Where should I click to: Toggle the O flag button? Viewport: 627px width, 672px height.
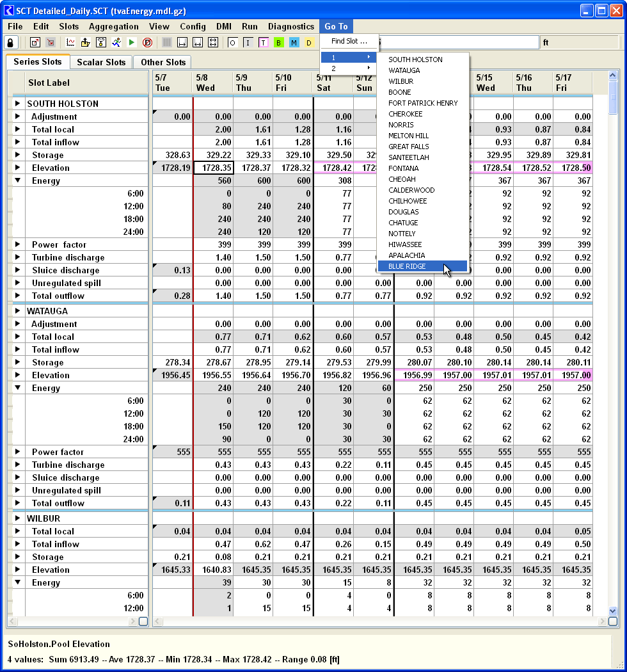pyautogui.click(x=232, y=42)
